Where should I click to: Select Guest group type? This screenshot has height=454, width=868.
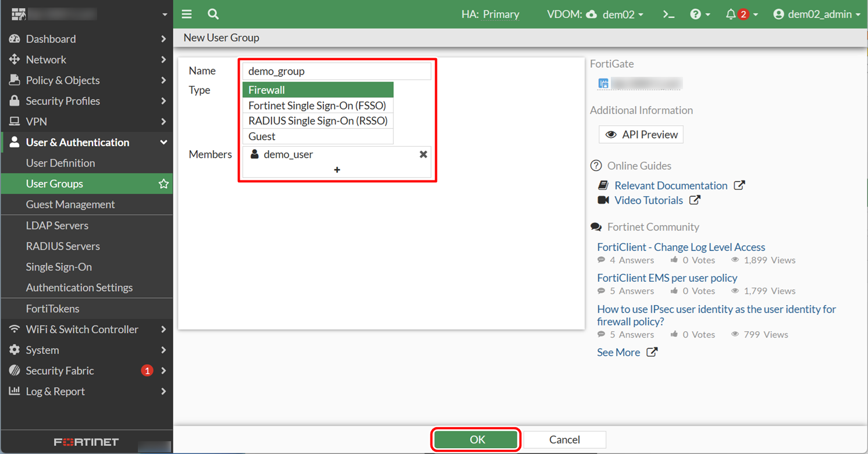coord(318,136)
